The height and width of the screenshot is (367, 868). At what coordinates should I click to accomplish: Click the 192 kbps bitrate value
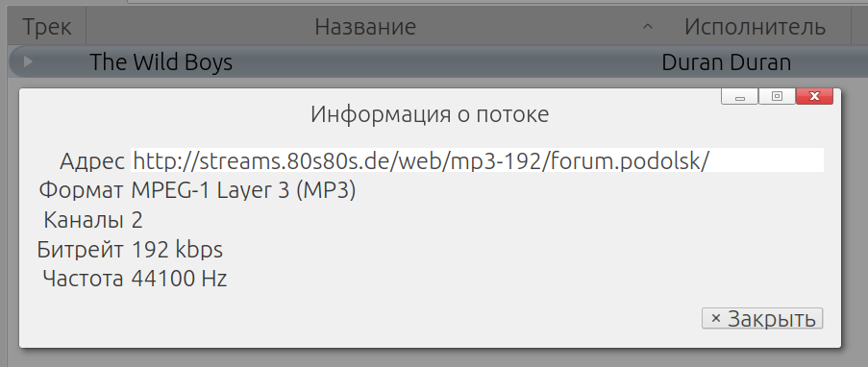(177, 250)
